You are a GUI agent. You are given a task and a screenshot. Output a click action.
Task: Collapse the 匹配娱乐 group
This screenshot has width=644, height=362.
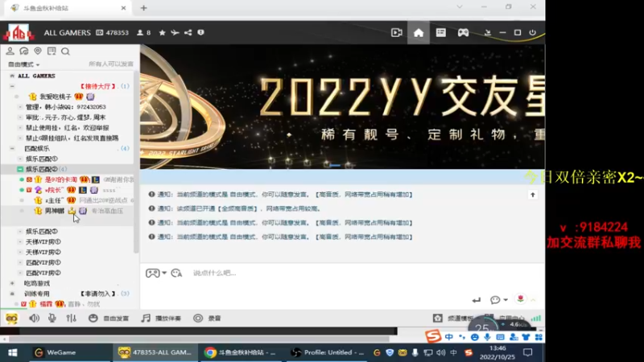point(12,148)
